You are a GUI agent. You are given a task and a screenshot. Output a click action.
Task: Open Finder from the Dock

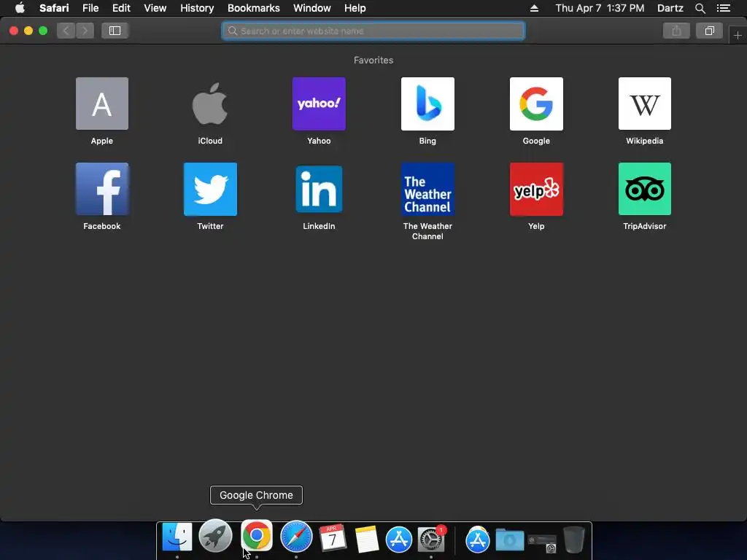pos(177,537)
